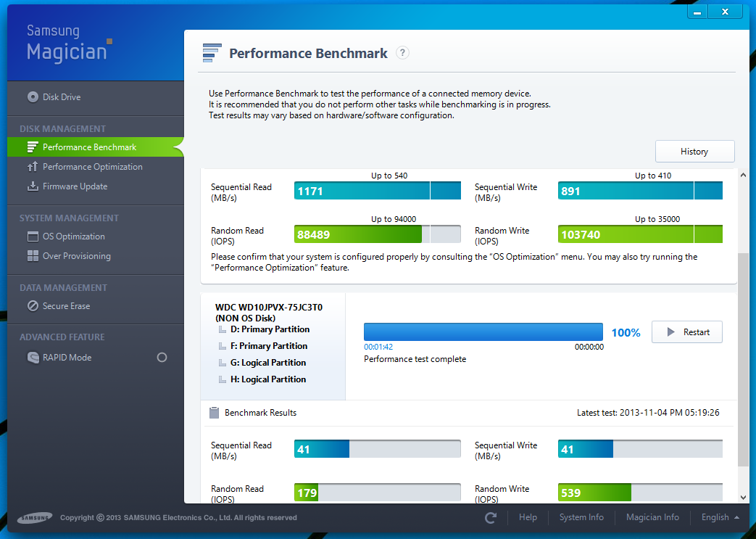The height and width of the screenshot is (539, 756).
Task: Click the OS Optimization window icon
Action: (x=33, y=236)
